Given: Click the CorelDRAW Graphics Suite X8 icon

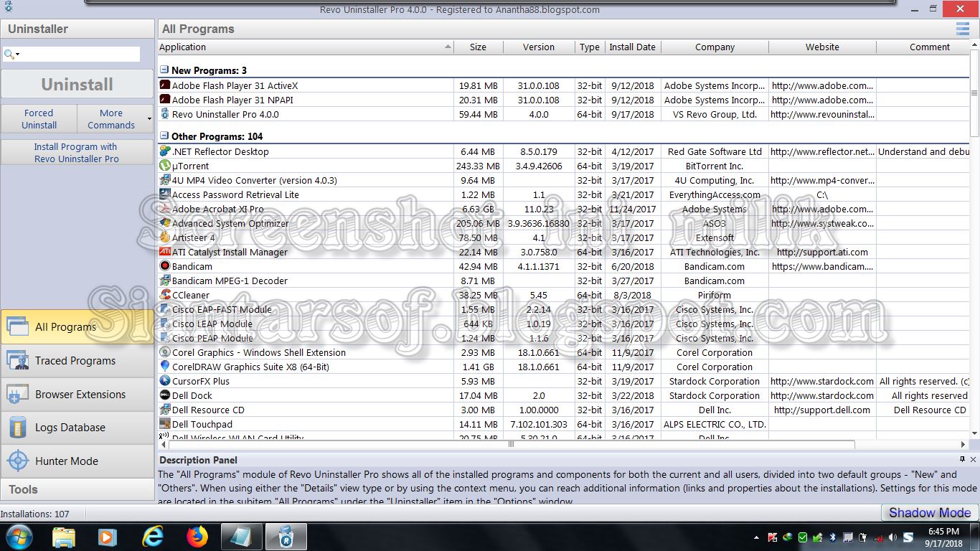Looking at the screenshot, I should coord(165,367).
